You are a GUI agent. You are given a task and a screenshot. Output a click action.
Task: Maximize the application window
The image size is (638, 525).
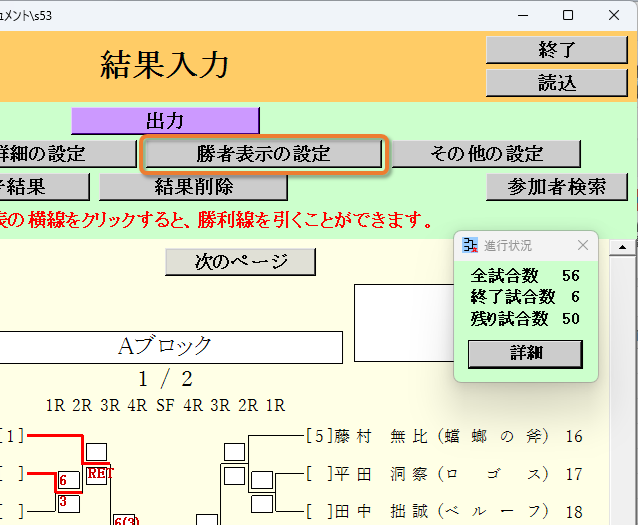(x=568, y=15)
